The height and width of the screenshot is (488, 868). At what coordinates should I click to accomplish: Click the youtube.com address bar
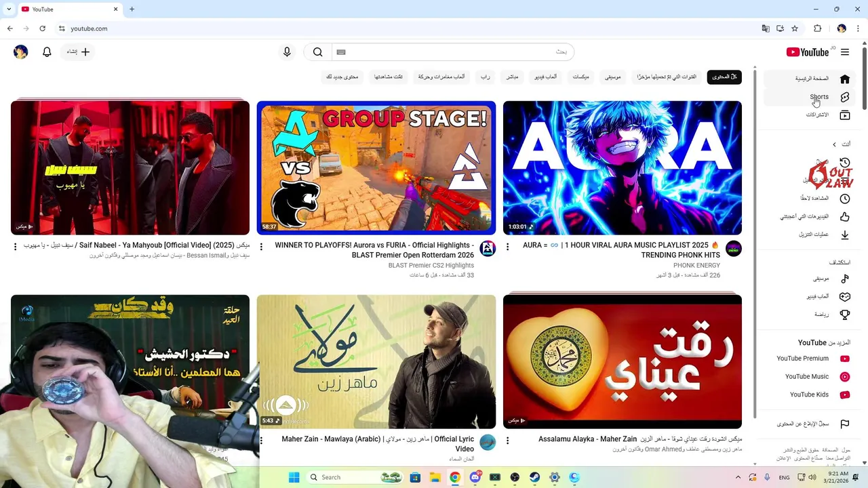pyautogui.click(x=407, y=28)
